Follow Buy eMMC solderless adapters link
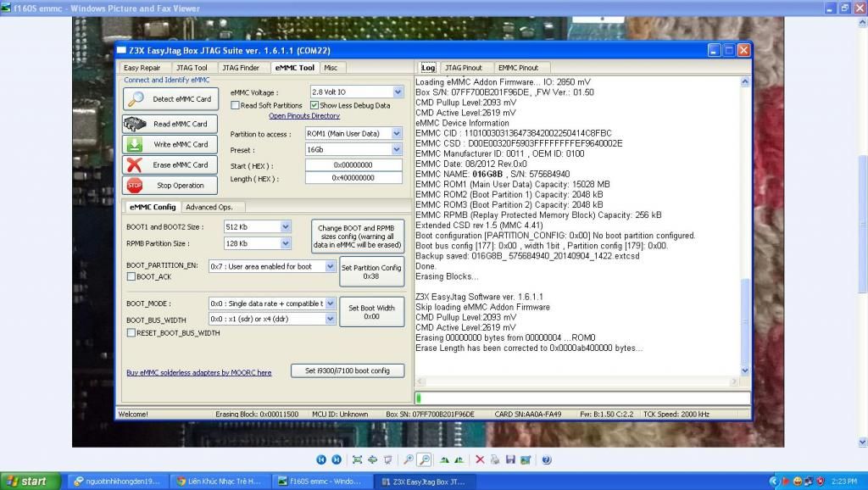 click(x=198, y=373)
